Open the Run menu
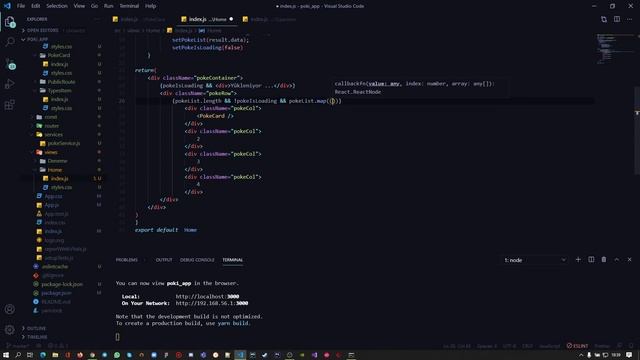The width and height of the screenshot is (640, 360). [x=108, y=6]
